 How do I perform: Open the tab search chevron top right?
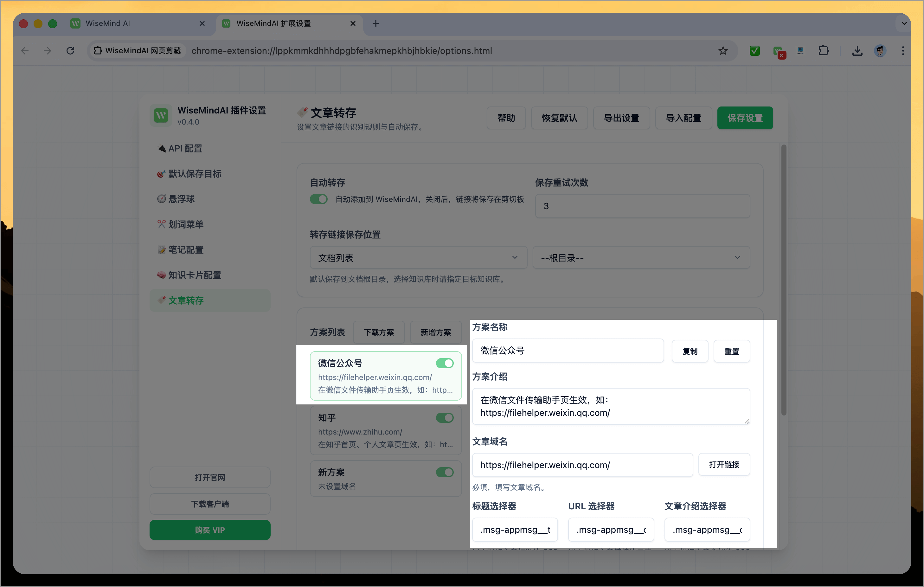[904, 23]
